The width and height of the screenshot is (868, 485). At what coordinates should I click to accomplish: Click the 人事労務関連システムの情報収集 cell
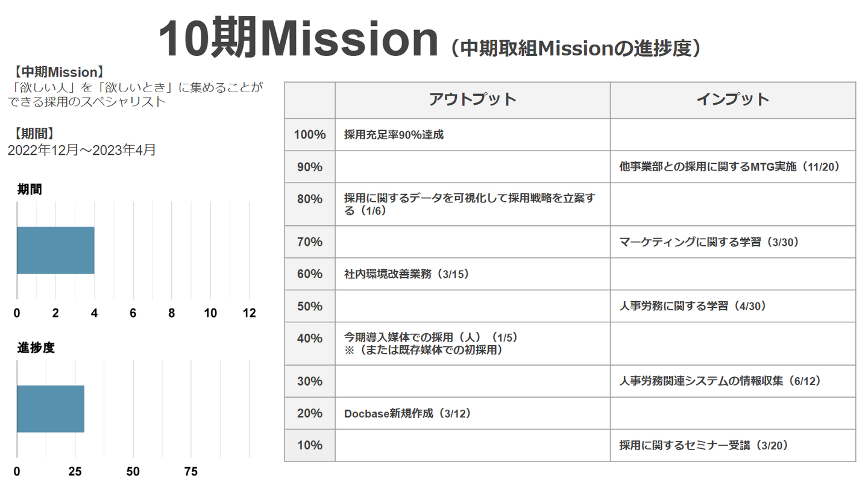[x=720, y=381]
